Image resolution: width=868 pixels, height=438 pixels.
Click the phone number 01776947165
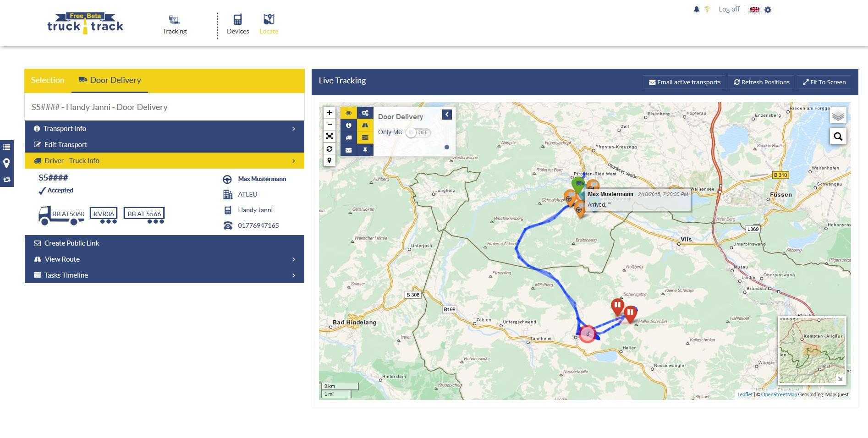(258, 225)
